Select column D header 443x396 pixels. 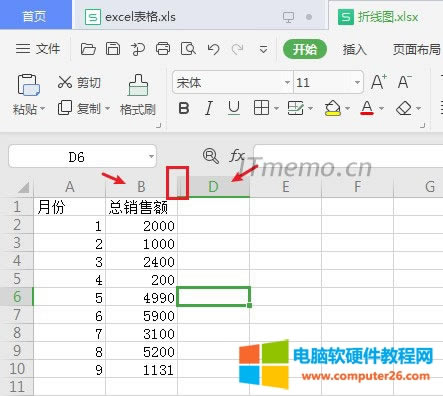coord(213,187)
